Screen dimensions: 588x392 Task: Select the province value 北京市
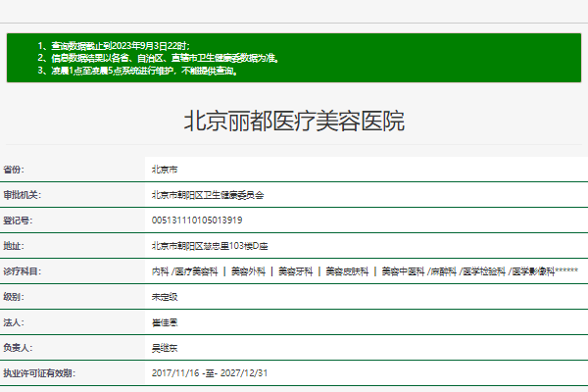click(x=165, y=170)
